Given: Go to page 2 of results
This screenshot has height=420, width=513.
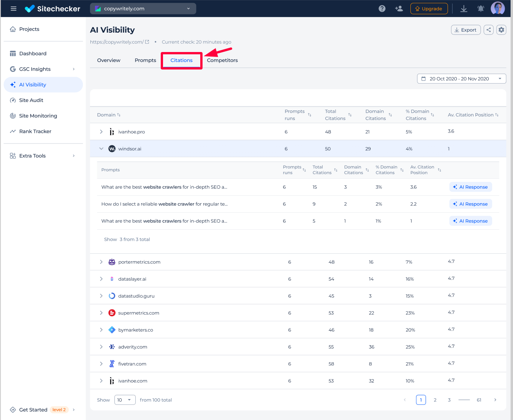Looking at the screenshot, I should pyautogui.click(x=435, y=400).
